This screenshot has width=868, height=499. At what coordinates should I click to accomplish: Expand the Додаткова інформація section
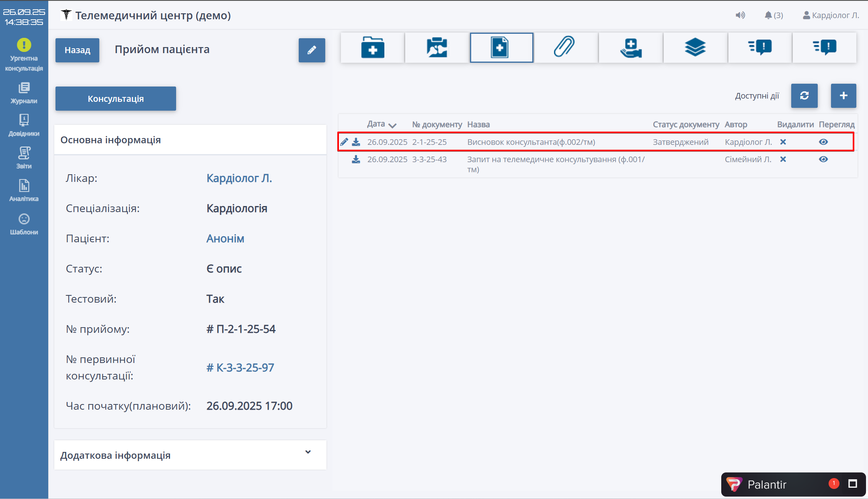click(308, 452)
